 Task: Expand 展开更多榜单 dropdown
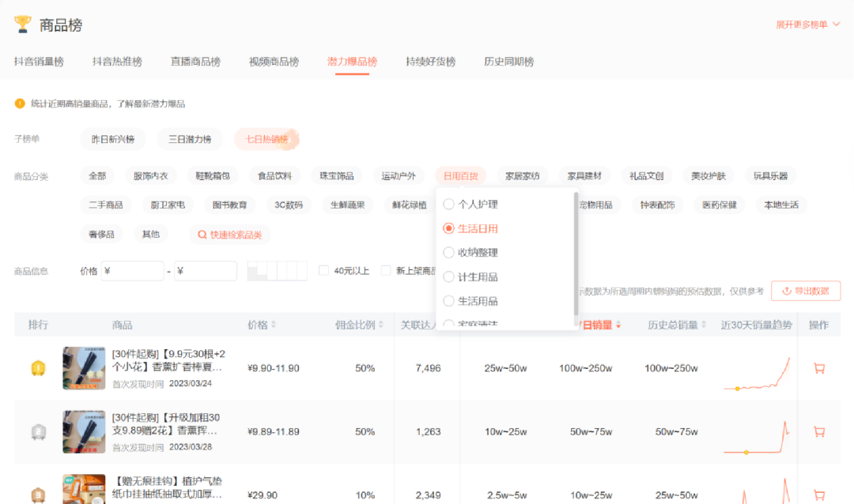(x=808, y=24)
